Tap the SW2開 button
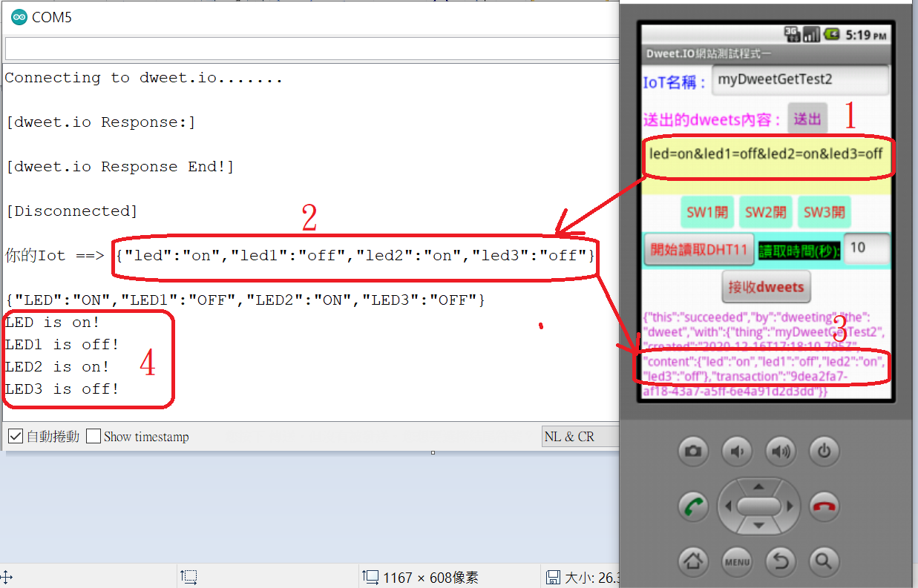The image size is (918, 588). tap(765, 212)
